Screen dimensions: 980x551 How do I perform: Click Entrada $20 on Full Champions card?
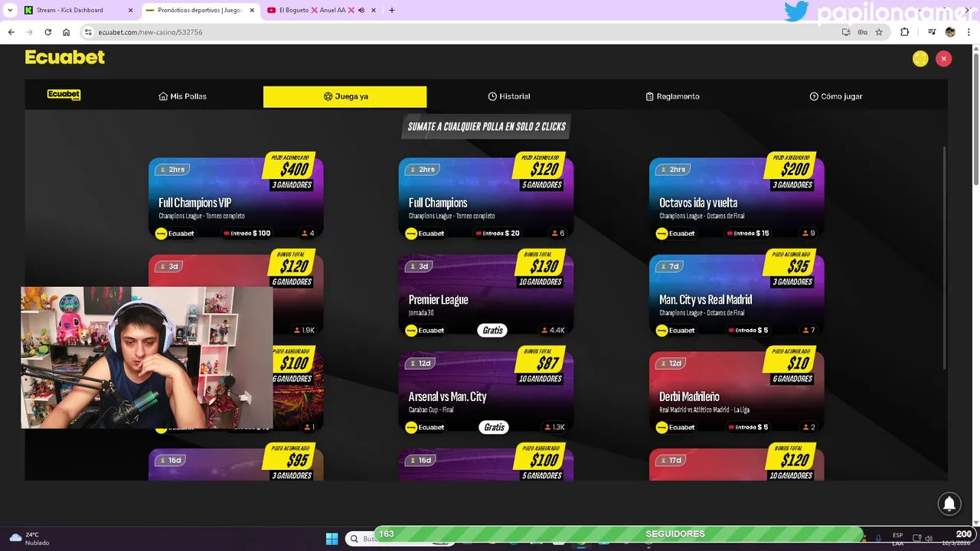click(x=498, y=233)
